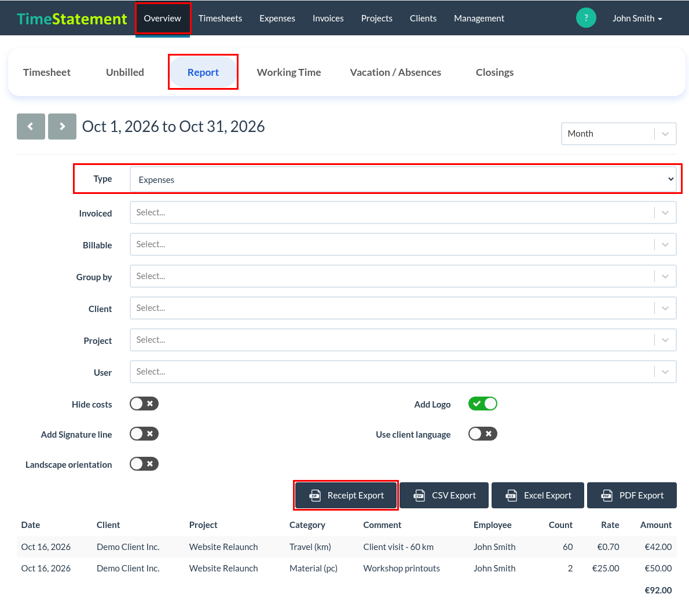The height and width of the screenshot is (616, 689).
Task: Click the Comment column header
Action: [382, 525]
